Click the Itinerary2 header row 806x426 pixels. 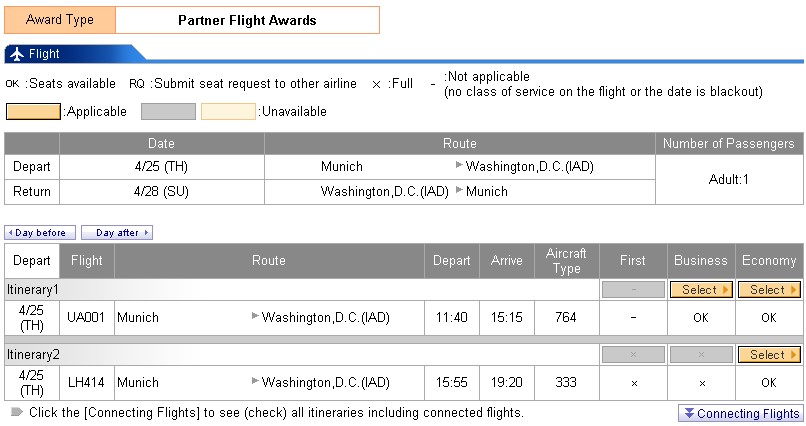(x=300, y=355)
